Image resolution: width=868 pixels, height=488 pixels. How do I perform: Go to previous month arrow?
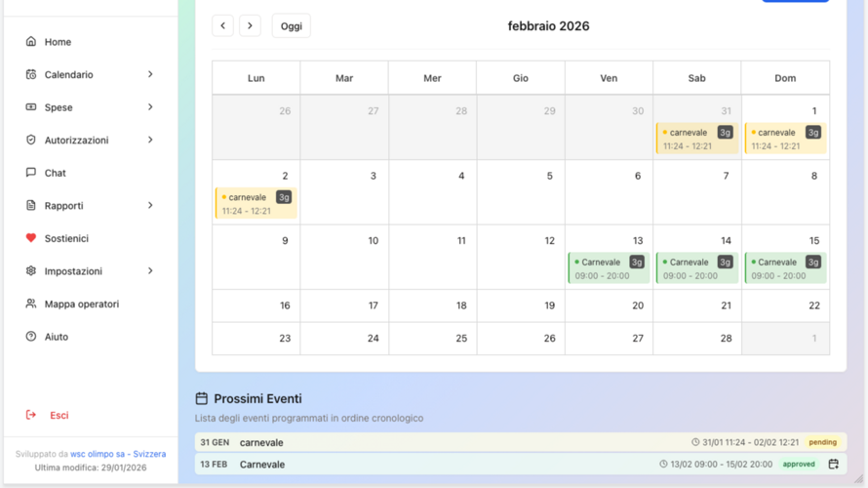(223, 26)
